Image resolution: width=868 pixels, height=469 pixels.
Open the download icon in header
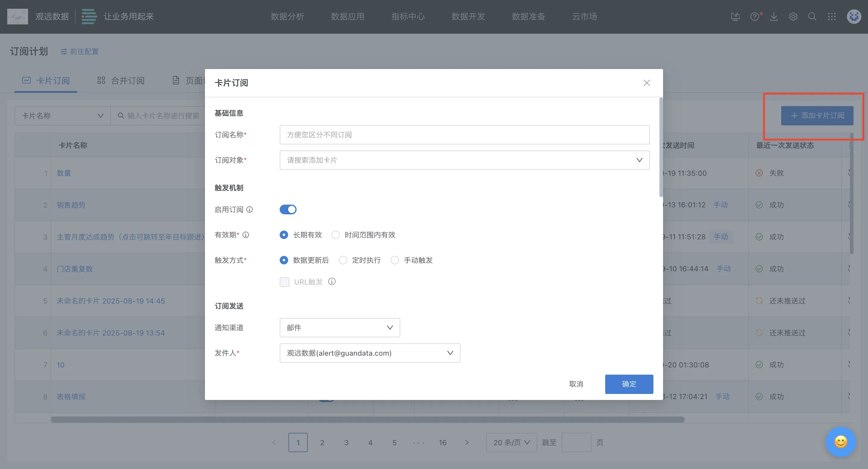click(x=774, y=17)
